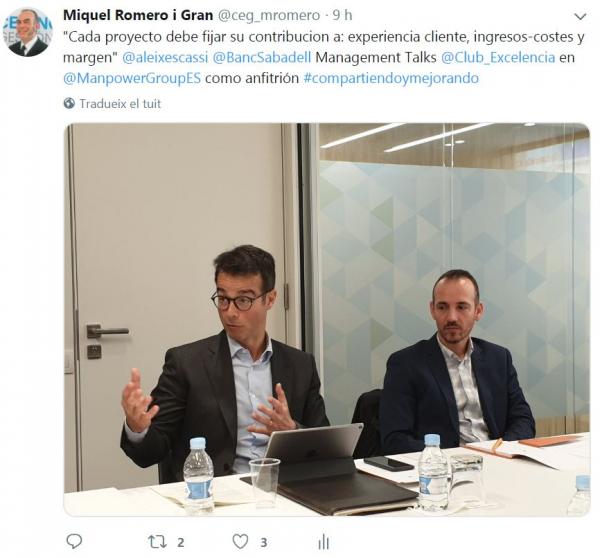600x558 pixels.
Task: Click the retweet arrows icon
Action: (157, 542)
